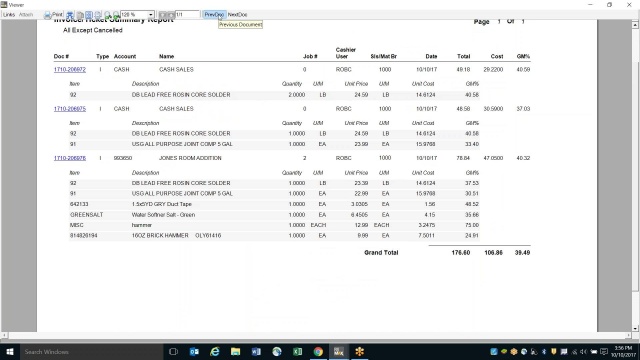640x360 pixels.
Task: Click the volume speaker tray icon
Action: pos(584,351)
